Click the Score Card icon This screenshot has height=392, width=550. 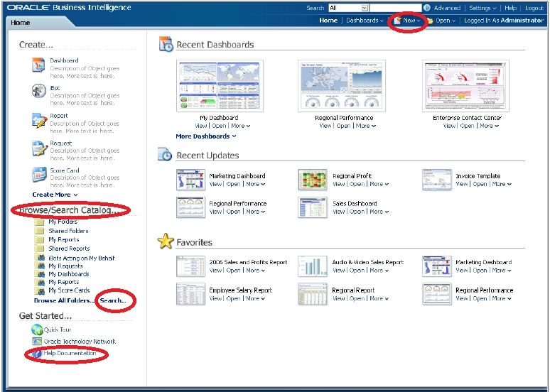(39, 175)
